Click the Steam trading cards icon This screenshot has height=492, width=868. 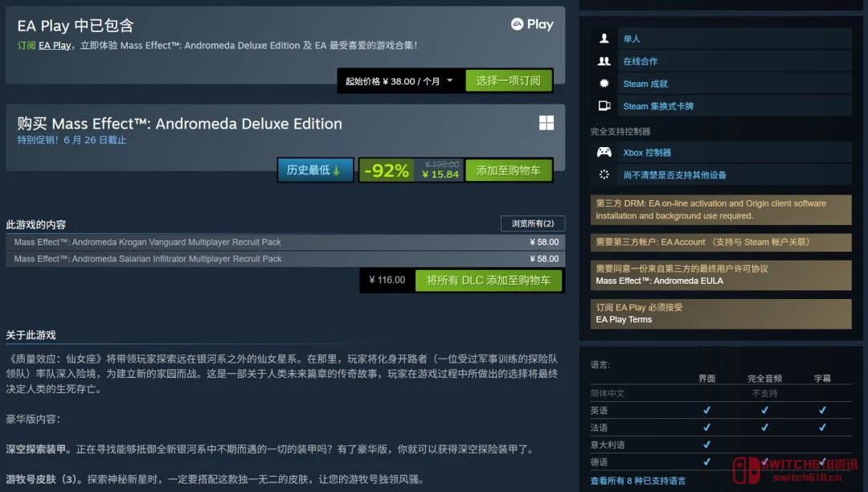point(604,105)
